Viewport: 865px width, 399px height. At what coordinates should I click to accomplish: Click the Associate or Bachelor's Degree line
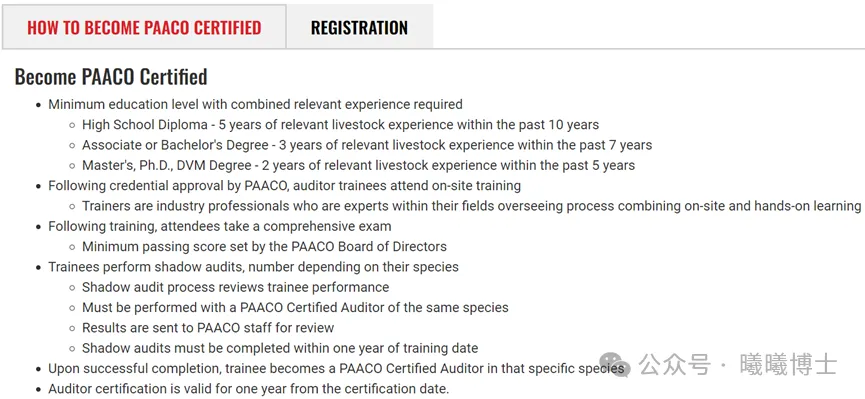367,145
